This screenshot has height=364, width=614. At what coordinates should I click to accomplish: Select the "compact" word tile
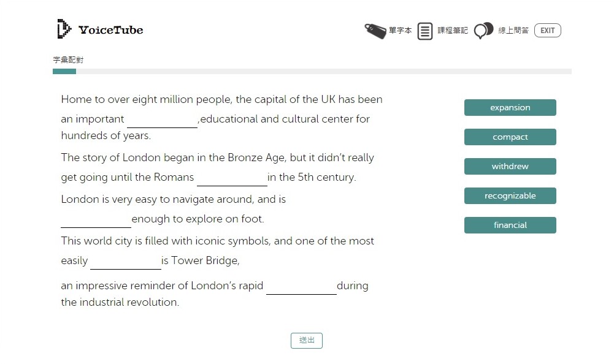click(x=510, y=137)
